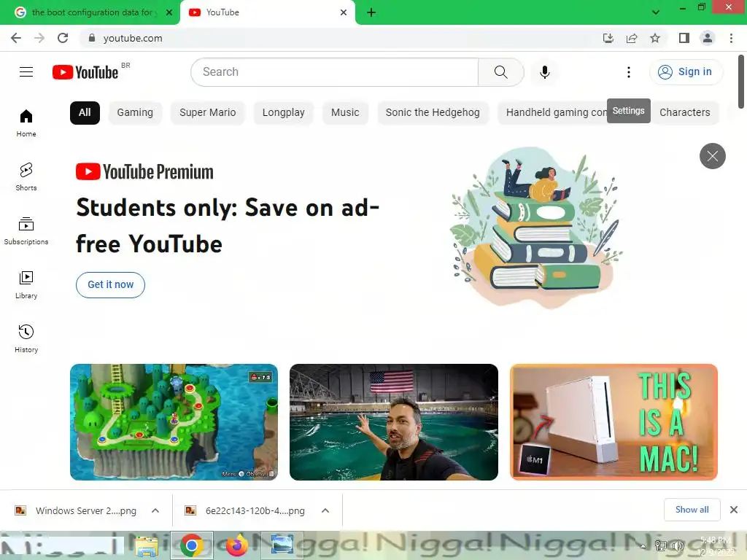Select the Handheld gaming console chip
The width and height of the screenshot is (747, 560).
(x=553, y=113)
